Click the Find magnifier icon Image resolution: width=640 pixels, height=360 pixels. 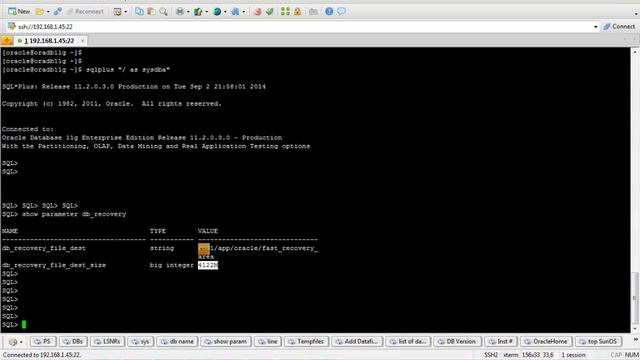[x=163, y=11]
